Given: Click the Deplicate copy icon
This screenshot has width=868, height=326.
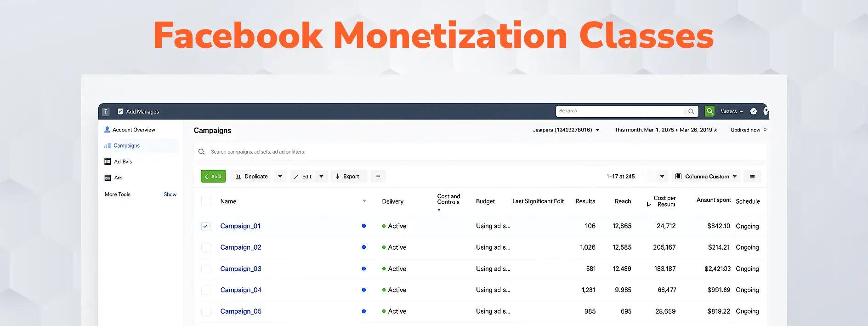Looking at the screenshot, I should pyautogui.click(x=238, y=177).
